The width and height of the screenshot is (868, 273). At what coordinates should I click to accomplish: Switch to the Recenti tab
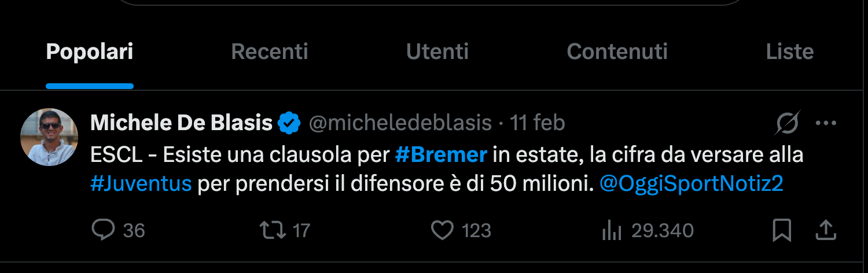click(270, 52)
